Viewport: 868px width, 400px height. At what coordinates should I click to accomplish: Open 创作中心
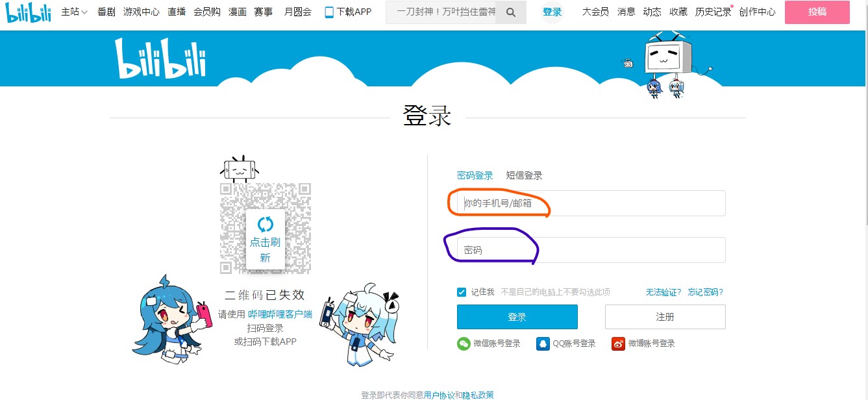pyautogui.click(x=757, y=12)
